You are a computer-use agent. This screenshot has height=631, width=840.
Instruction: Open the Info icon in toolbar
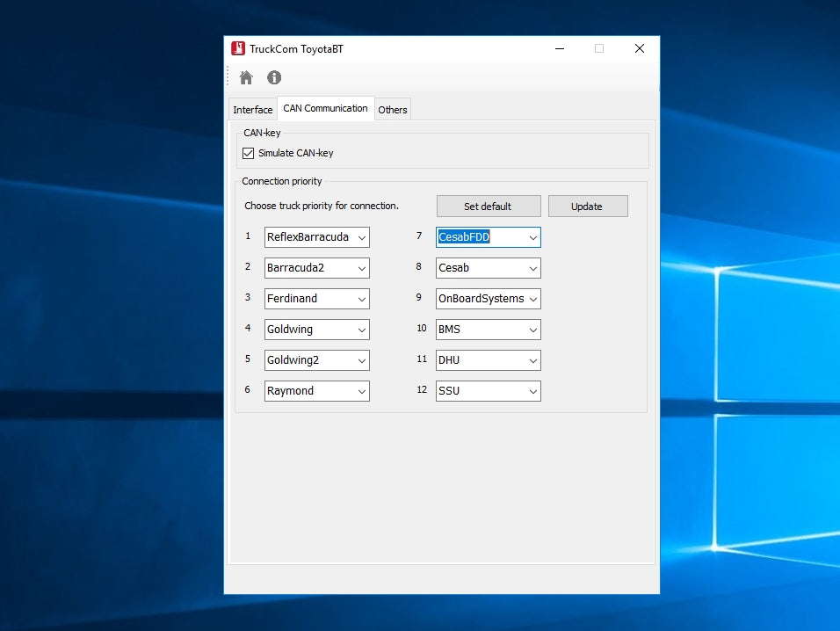(x=274, y=77)
